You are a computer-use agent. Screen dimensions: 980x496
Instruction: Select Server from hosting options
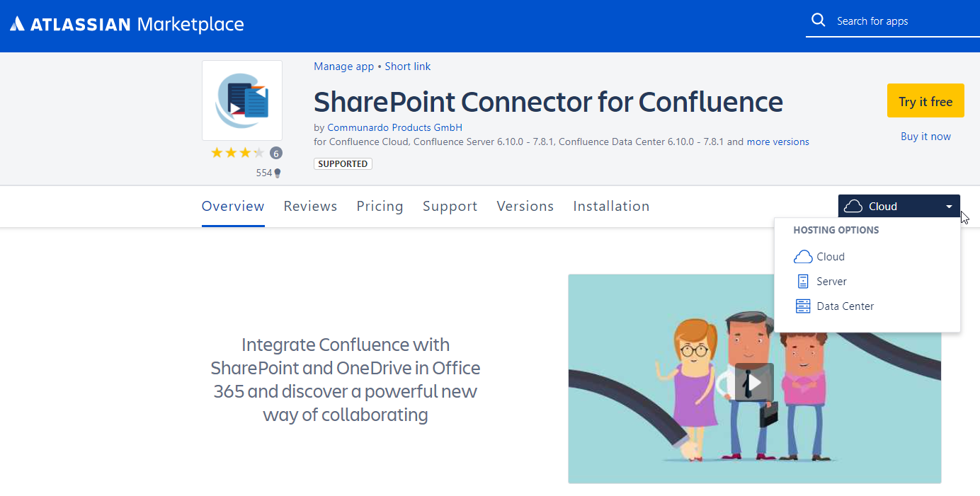pos(831,282)
